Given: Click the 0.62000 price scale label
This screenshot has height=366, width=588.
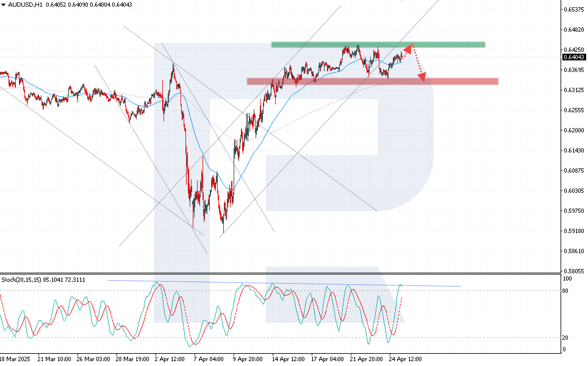Looking at the screenshot, I should click(574, 130).
